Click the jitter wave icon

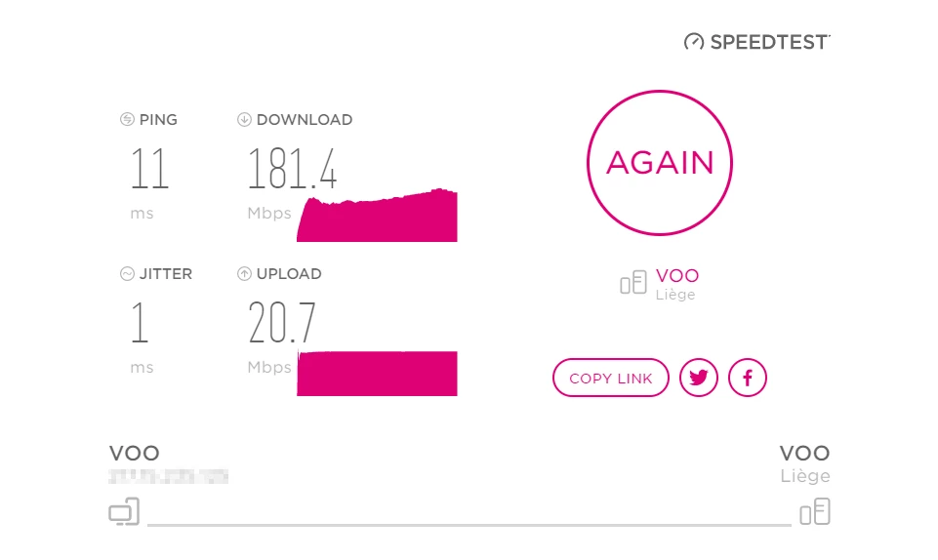[127, 274]
